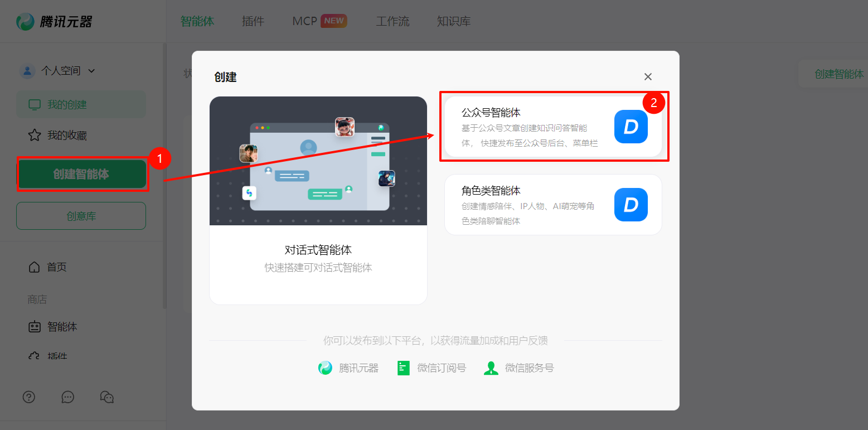
Task: Click the 微信服务号 person icon
Action: click(491, 368)
